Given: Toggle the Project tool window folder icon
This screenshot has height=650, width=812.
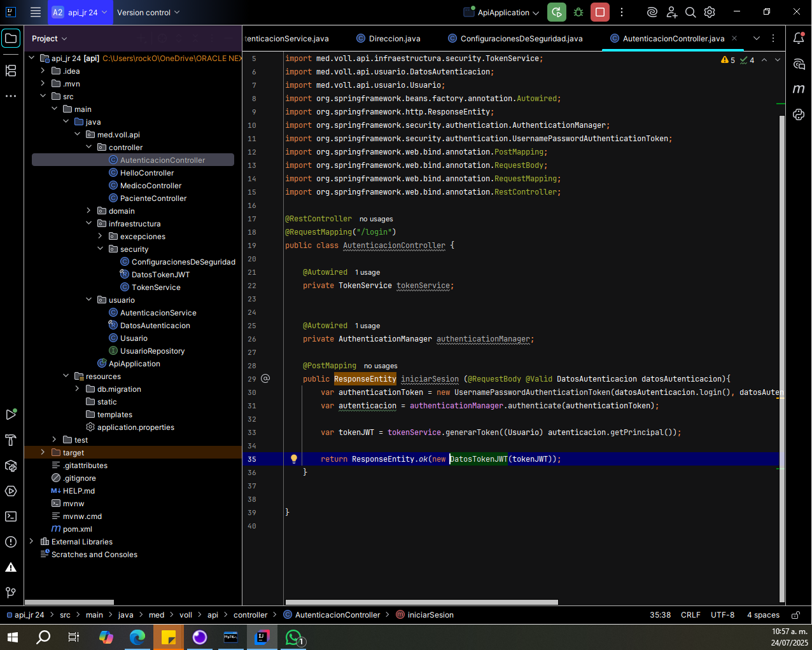Looking at the screenshot, I should pyautogui.click(x=11, y=38).
